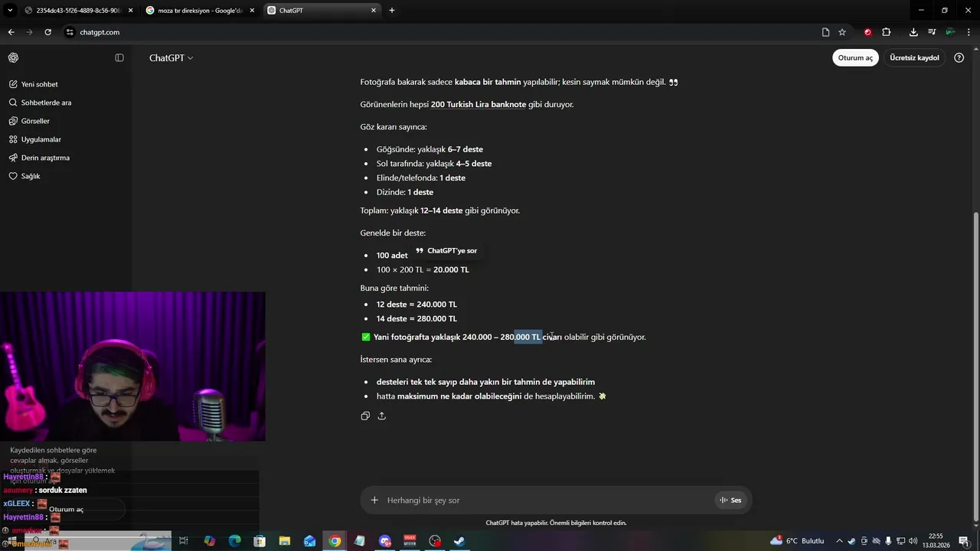980x551 pixels.
Task: Click the white Oturum aç button at top right
Action: 855,58
